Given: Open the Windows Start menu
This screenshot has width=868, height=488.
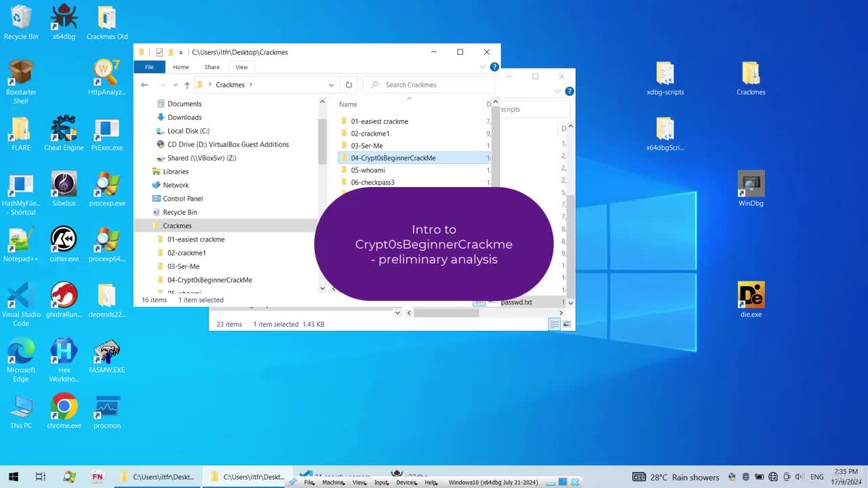Looking at the screenshot, I should (x=14, y=477).
